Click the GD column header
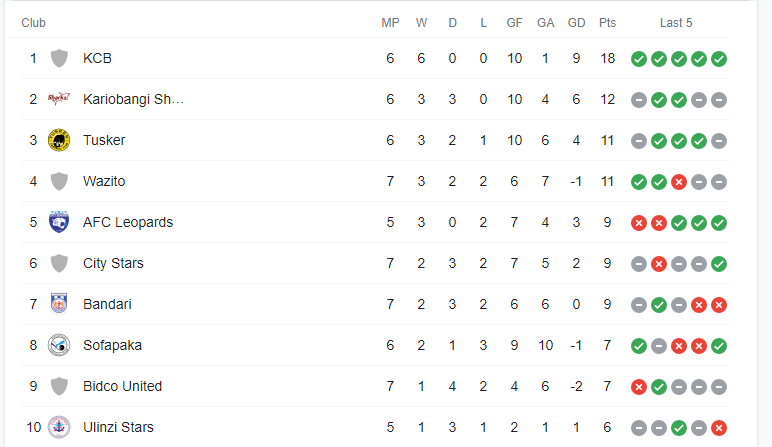 click(577, 23)
